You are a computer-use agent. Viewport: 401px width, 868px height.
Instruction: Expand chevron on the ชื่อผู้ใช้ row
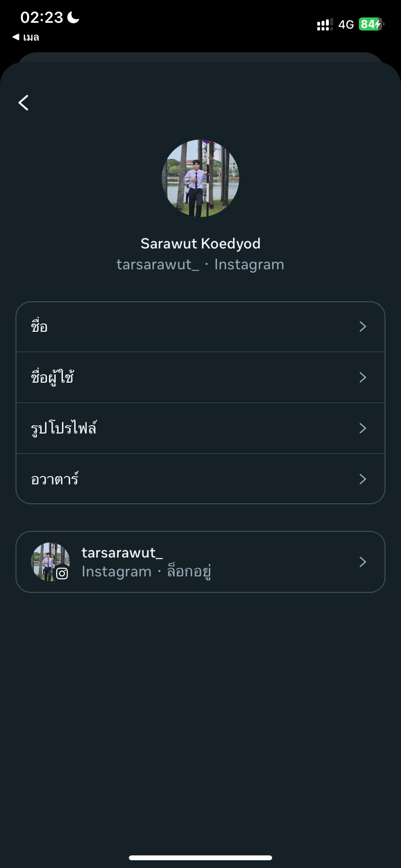(x=363, y=377)
